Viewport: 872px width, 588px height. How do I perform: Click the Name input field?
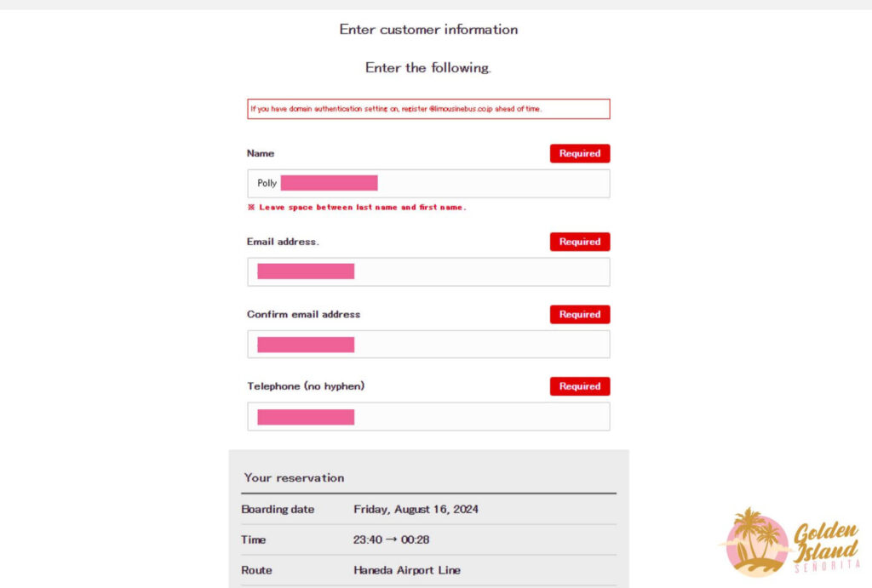[477, 184]
